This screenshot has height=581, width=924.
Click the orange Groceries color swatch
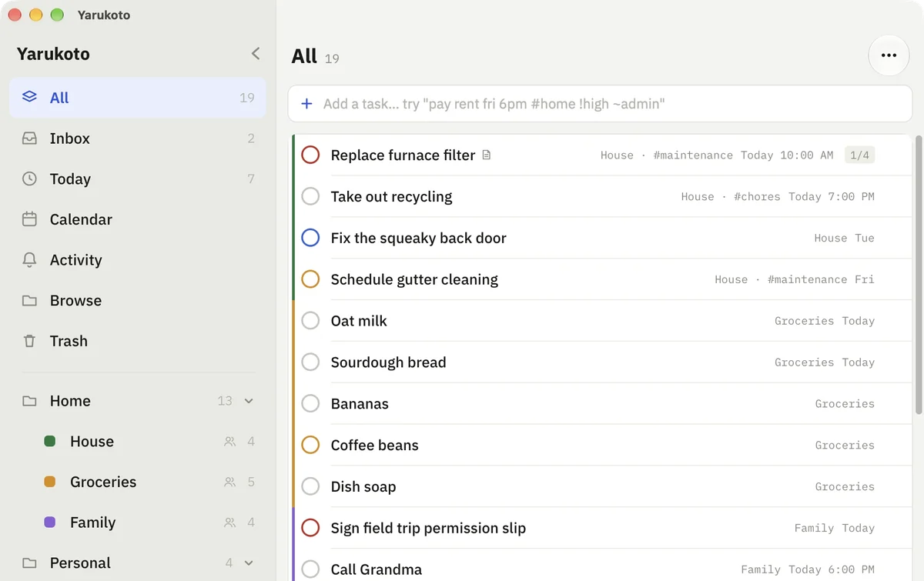tap(50, 482)
